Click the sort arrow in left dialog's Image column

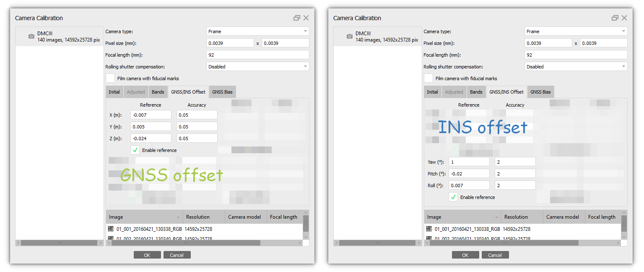tap(179, 217)
